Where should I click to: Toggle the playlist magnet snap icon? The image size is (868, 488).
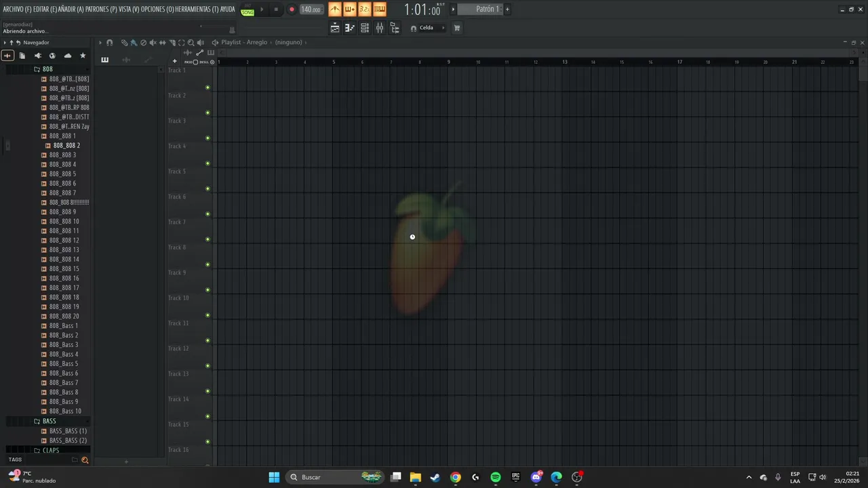click(109, 42)
